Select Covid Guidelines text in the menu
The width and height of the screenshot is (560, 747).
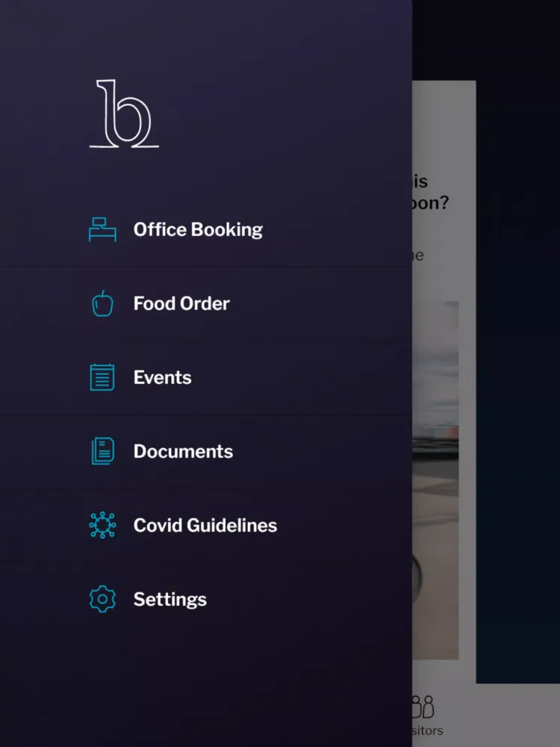tap(205, 525)
